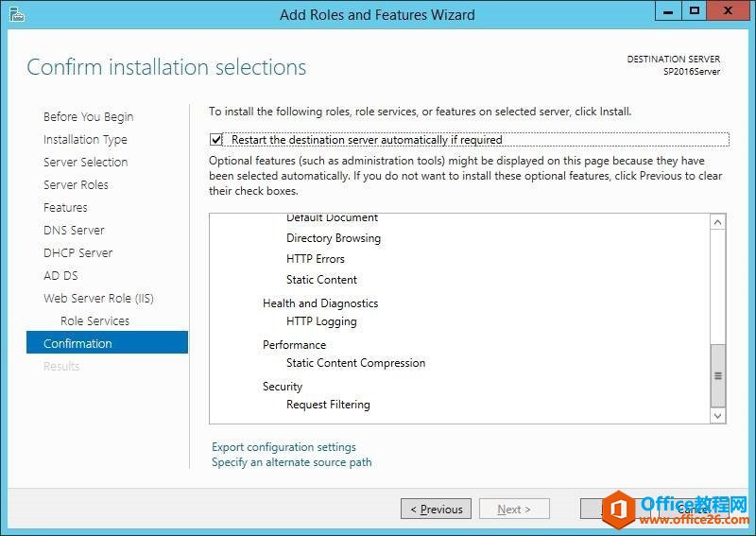Go to Role Services step
The width and height of the screenshot is (756, 536).
coord(94,321)
